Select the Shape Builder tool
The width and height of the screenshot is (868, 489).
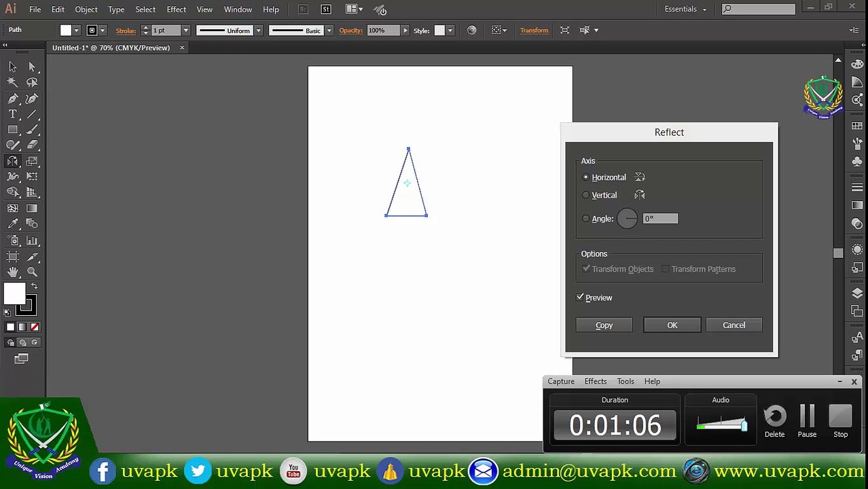(13, 192)
